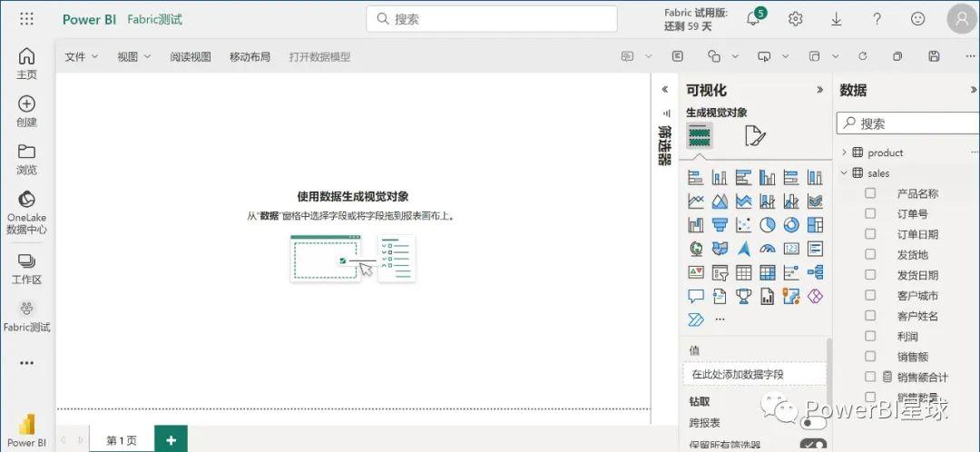This screenshot has height=452, width=980.
Task: Select the ribbon chart visual
Action: pos(814,201)
